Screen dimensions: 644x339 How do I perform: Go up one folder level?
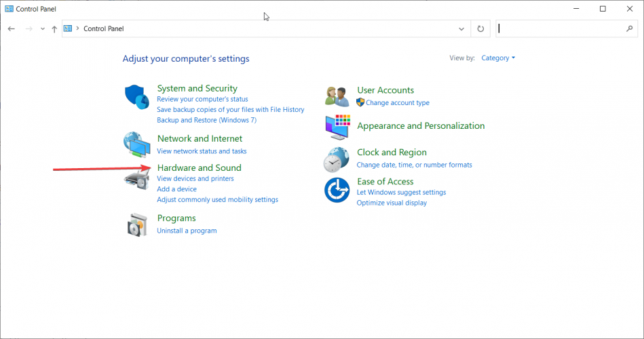click(x=54, y=29)
